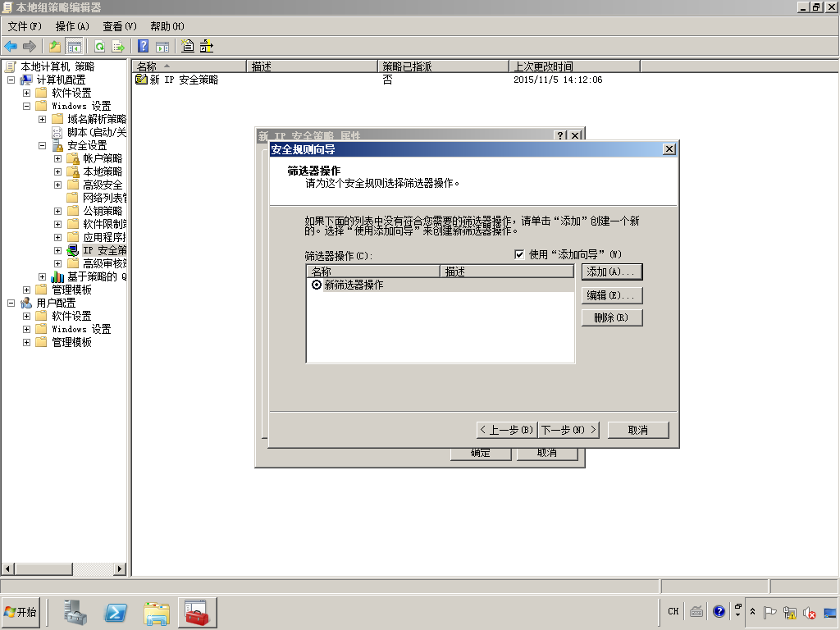Show hidden tray icons with the chevron

(x=752, y=611)
